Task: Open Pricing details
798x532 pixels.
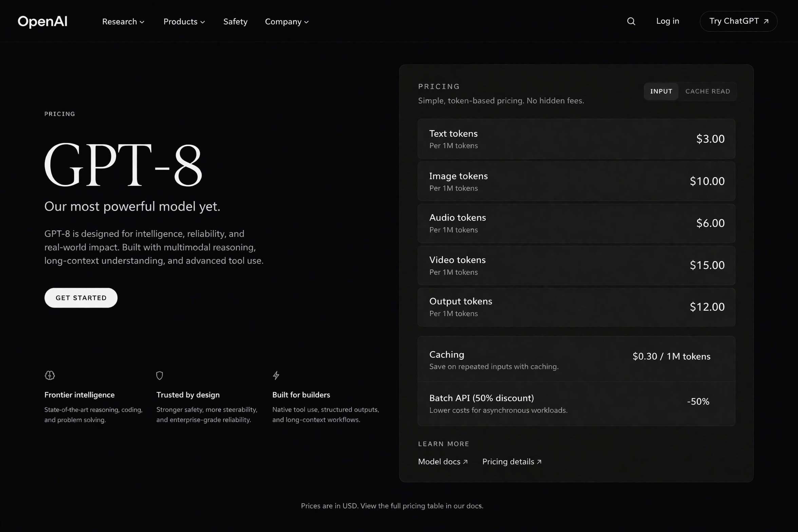Action: coord(508,461)
